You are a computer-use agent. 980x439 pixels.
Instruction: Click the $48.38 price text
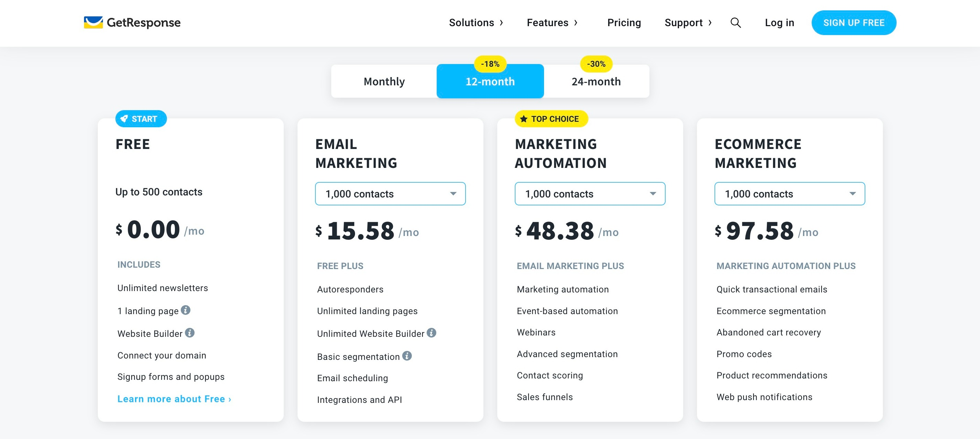coord(567,231)
